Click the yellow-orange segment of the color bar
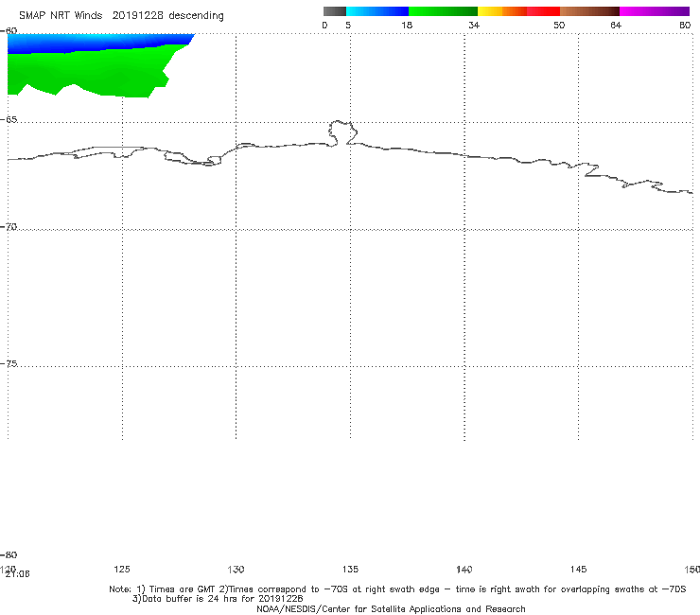 click(x=502, y=11)
